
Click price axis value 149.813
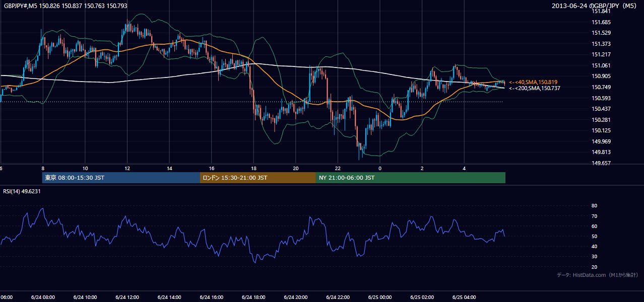tap(602, 152)
